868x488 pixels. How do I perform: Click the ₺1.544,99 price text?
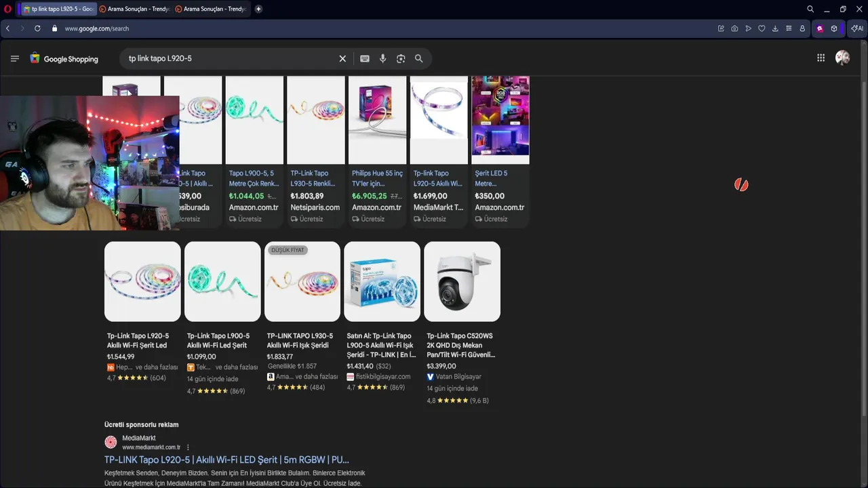click(121, 357)
